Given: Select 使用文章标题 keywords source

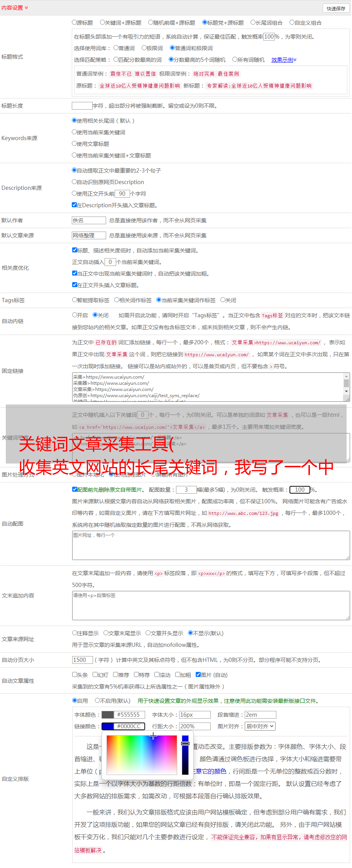Looking at the screenshot, I should 74,144.
